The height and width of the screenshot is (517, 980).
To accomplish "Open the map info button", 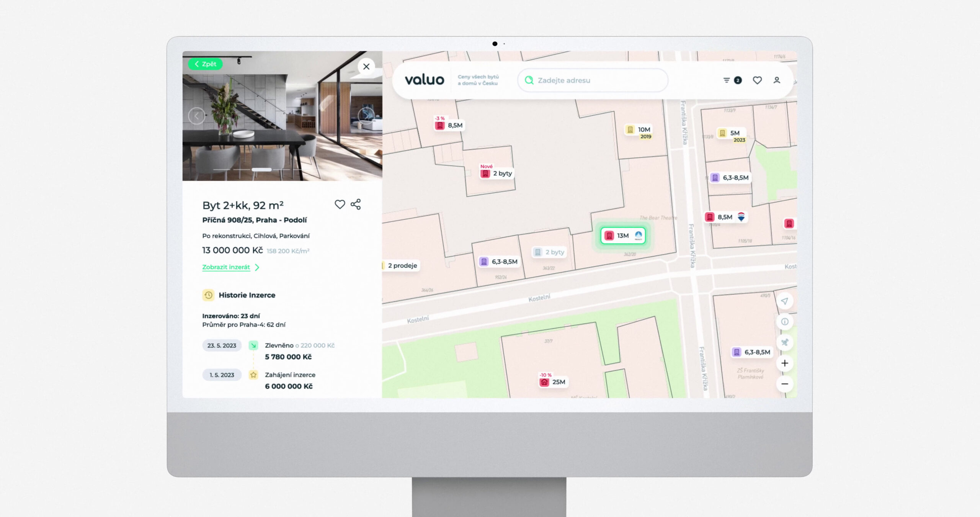I will click(784, 322).
